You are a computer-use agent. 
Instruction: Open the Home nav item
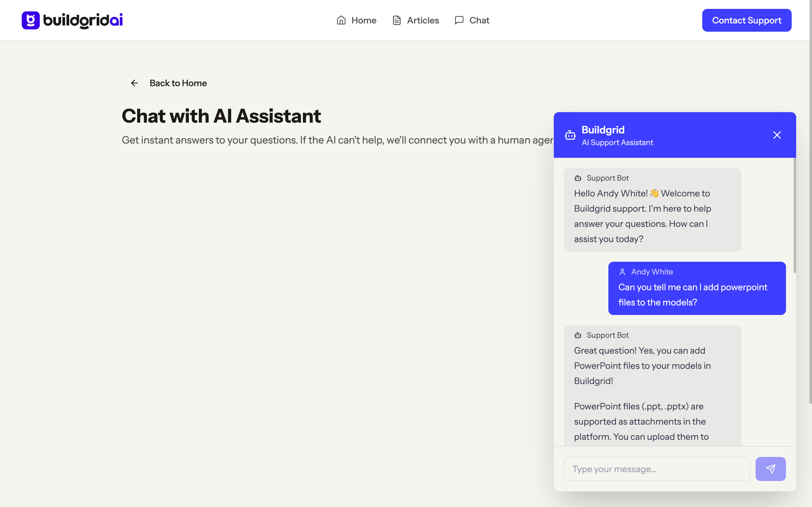[363, 20]
